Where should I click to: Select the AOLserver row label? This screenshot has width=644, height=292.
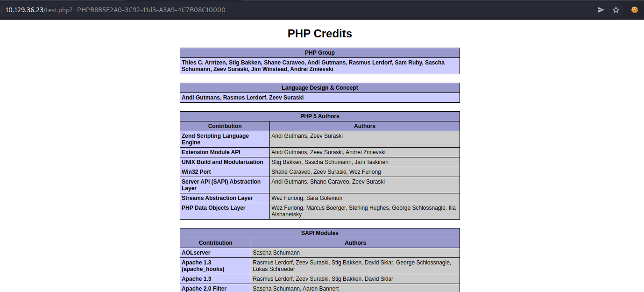pos(215,253)
